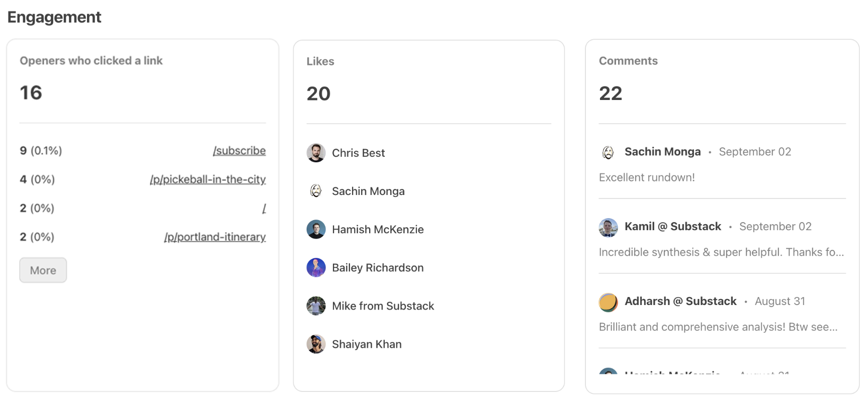Show more clicked links with More button
This screenshot has width=868, height=401.
pos(43,270)
